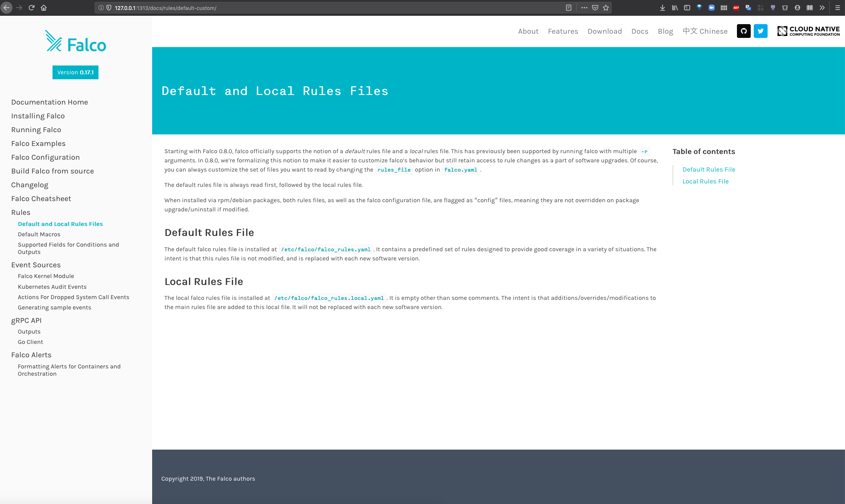Open Falco's Twitter icon
This screenshot has width=845, height=504.
point(761,31)
